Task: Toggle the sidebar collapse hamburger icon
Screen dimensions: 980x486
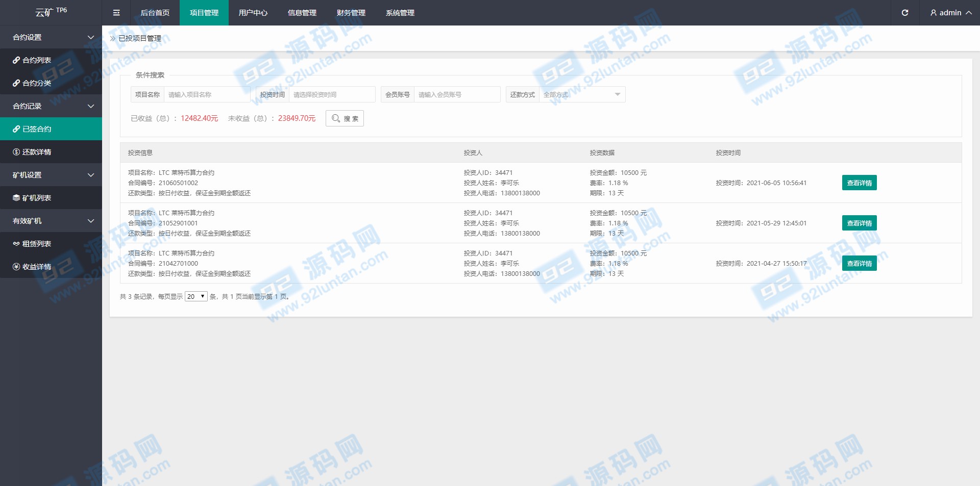Action: coord(116,13)
